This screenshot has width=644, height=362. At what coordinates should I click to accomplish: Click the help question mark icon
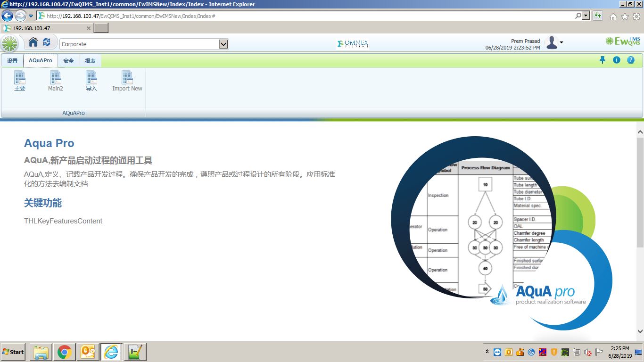[x=631, y=60]
